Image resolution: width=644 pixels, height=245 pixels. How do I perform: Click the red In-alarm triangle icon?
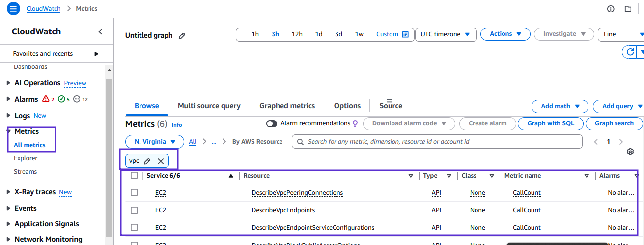pyautogui.click(x=46, y=99)
